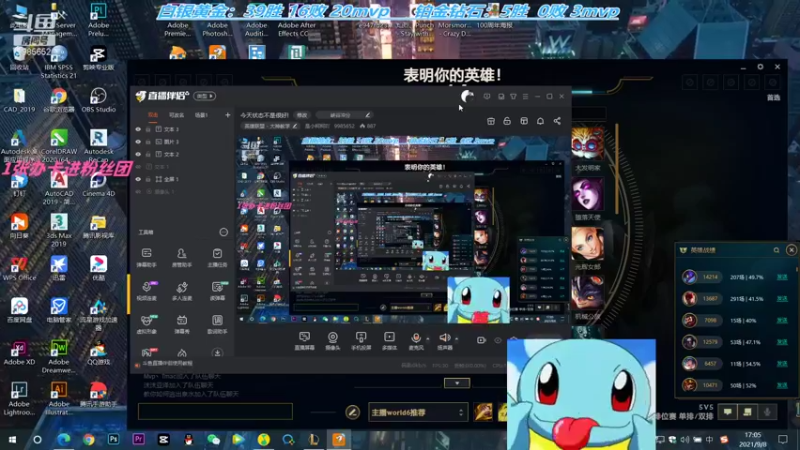Toggle the microphone button in League client
Image resolution: width=800 pixels, height=450 pixels.
click(x=767, y=412)
